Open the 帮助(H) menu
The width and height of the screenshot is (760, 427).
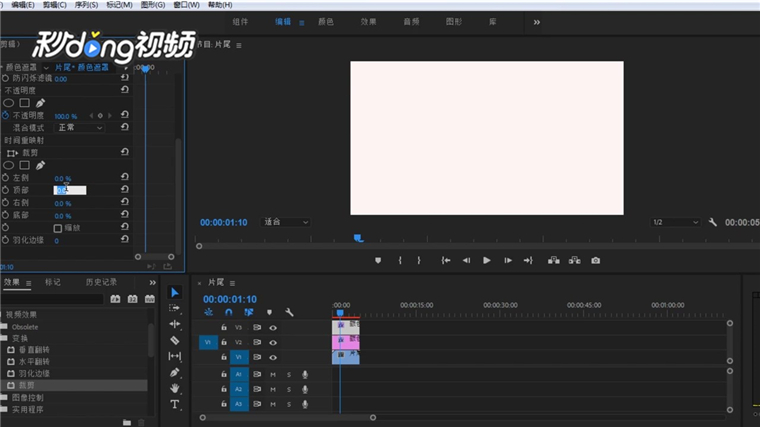(x=220, y=5)
